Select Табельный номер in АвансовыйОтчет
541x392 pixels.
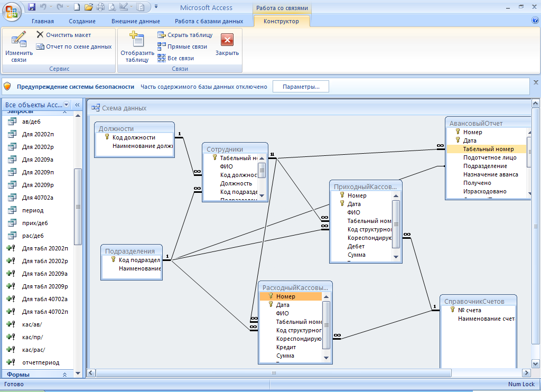point(487,149)
